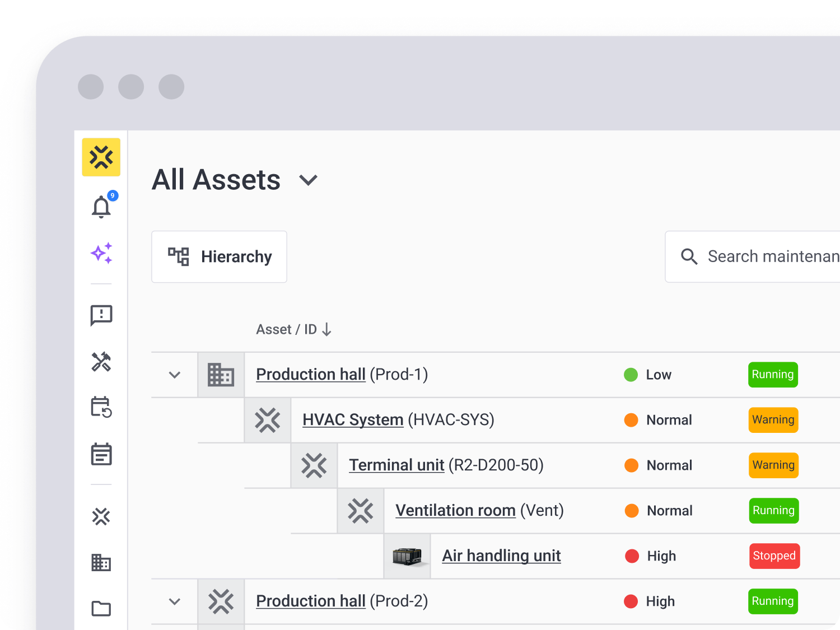Click the Warning badge for Terminal unit
Screen dimensions: 840x630
pos(773,465)
